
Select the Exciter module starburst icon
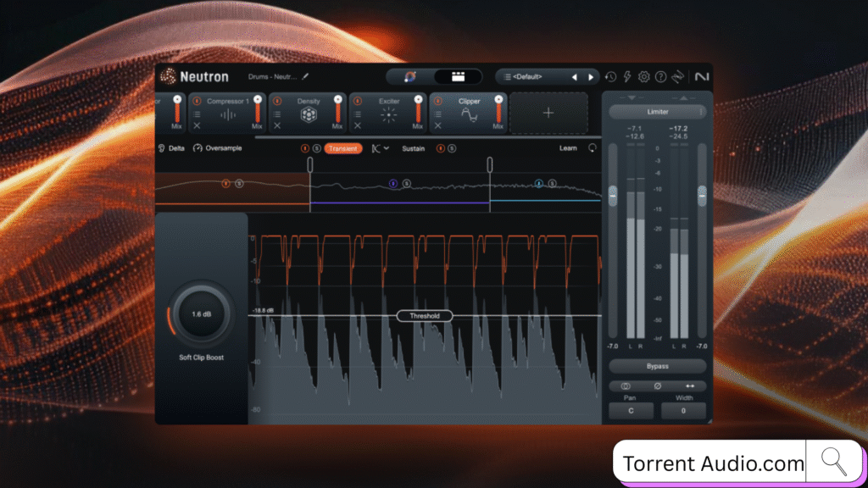pos(388,115)
